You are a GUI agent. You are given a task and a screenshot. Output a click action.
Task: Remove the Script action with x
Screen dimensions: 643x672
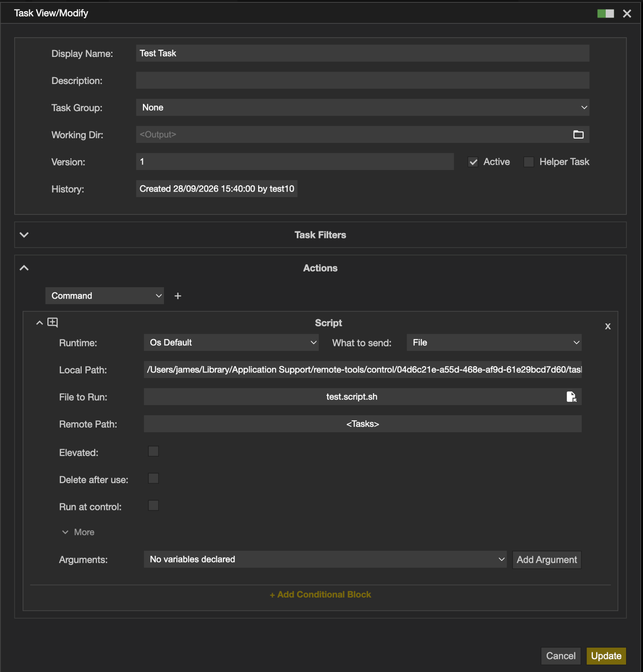tap(608, 326)
